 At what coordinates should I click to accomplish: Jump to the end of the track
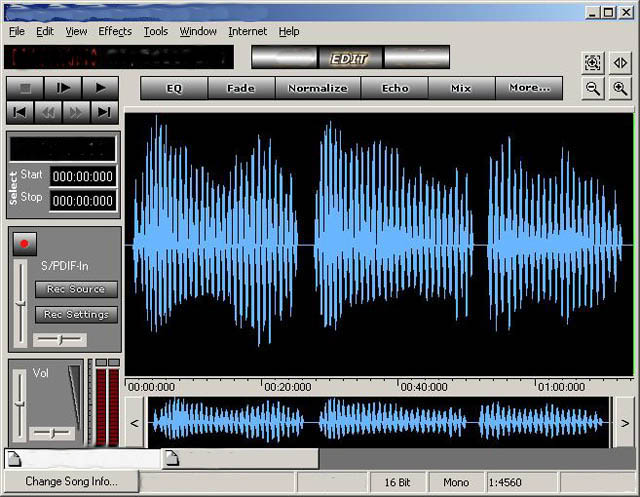click(x=104, y=112)
